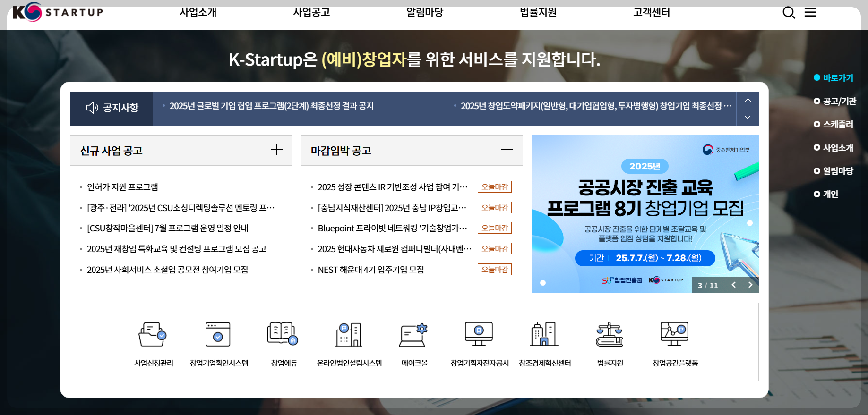Open 사업신청관리 folder icon
Screen dimensions: 868x415
152,334
